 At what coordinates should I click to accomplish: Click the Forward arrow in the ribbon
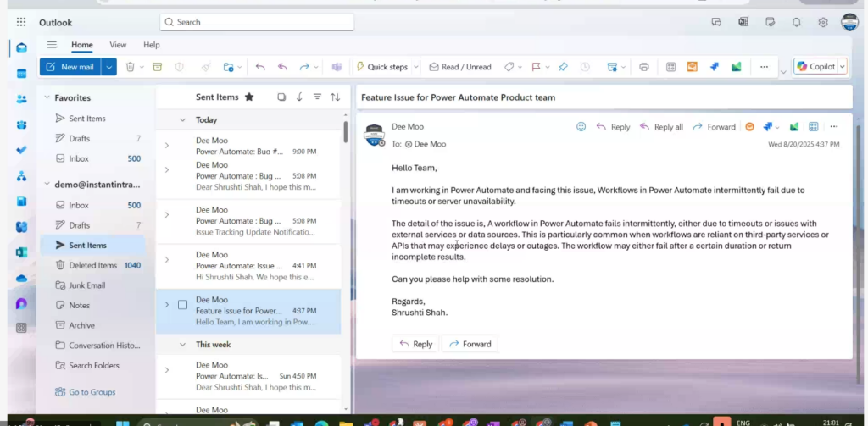pyautogui.click(x=304, y=67)
